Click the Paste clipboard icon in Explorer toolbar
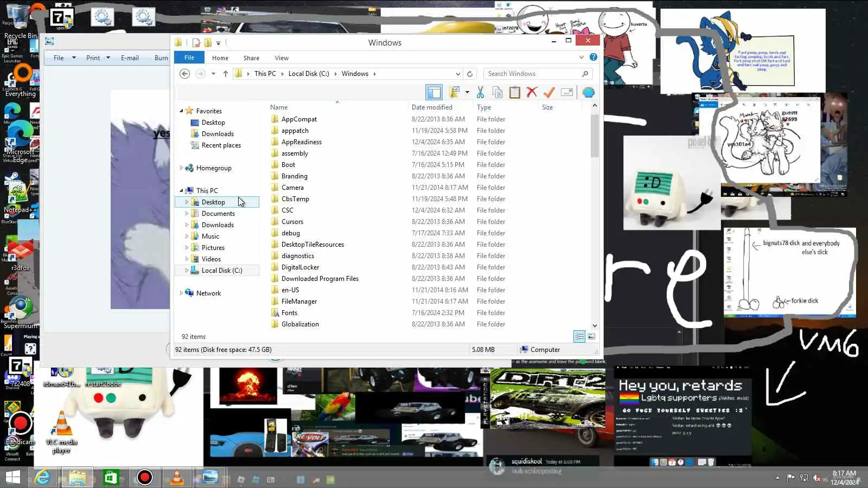 [515, 92]
